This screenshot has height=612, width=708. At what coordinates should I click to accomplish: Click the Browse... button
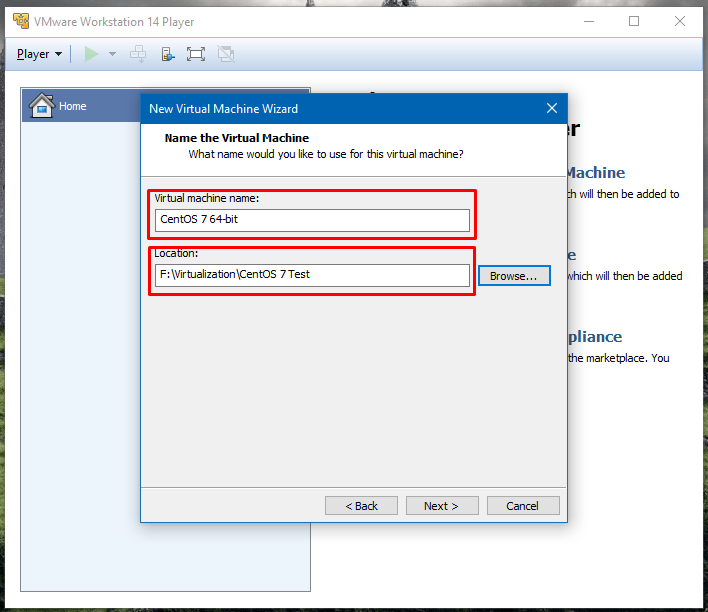click(x=514, y=276)
